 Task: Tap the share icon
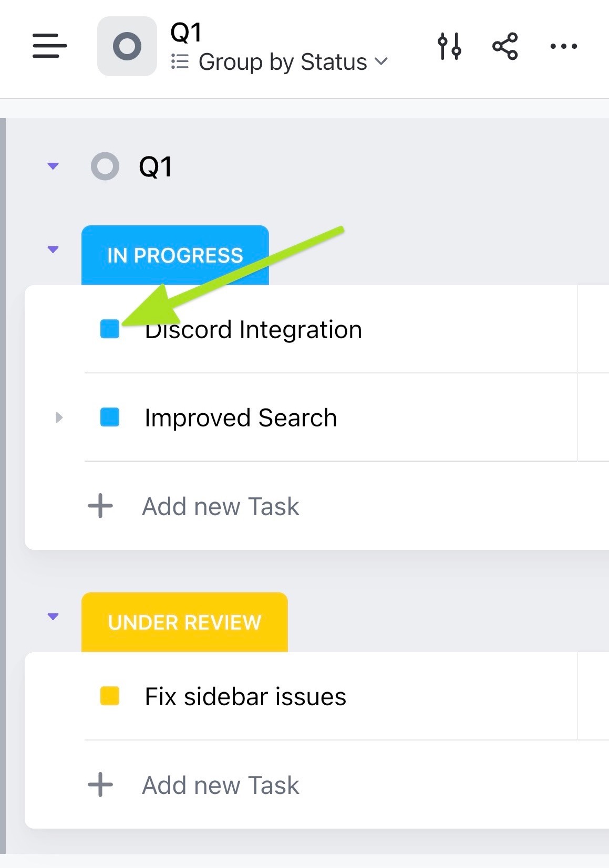pyautogui.click(x=505, y=46)
